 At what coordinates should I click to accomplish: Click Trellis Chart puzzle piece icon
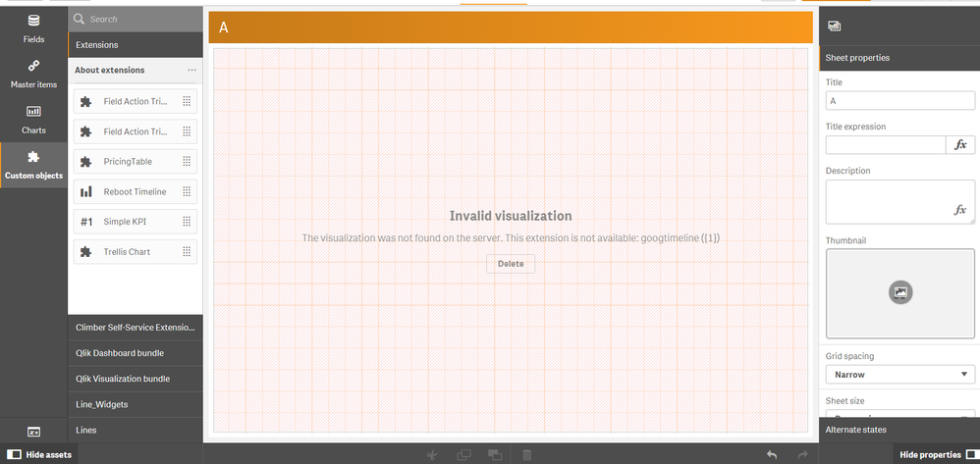[86, 252]
